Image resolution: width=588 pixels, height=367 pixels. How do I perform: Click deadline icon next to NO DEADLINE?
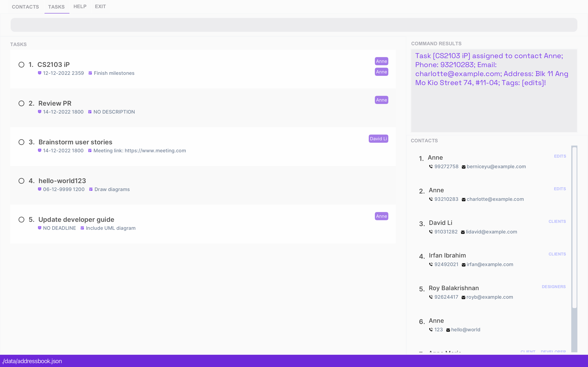point(40,228)
